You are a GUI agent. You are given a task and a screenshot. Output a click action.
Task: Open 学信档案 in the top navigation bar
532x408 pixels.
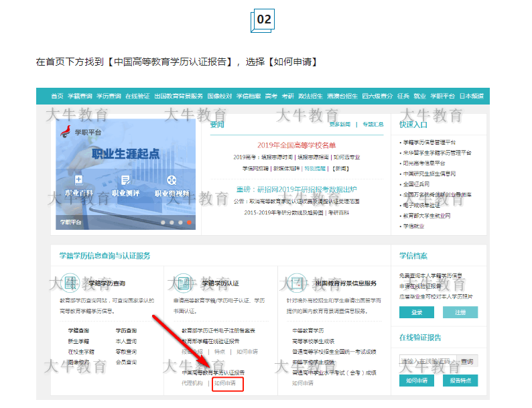tap(249, 96)
